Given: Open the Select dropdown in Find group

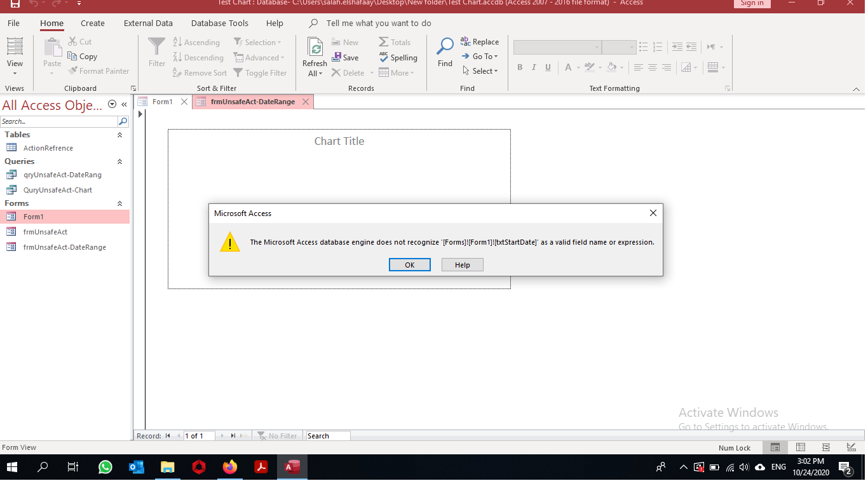Looking at the screenshot, I should click(480, 71).
